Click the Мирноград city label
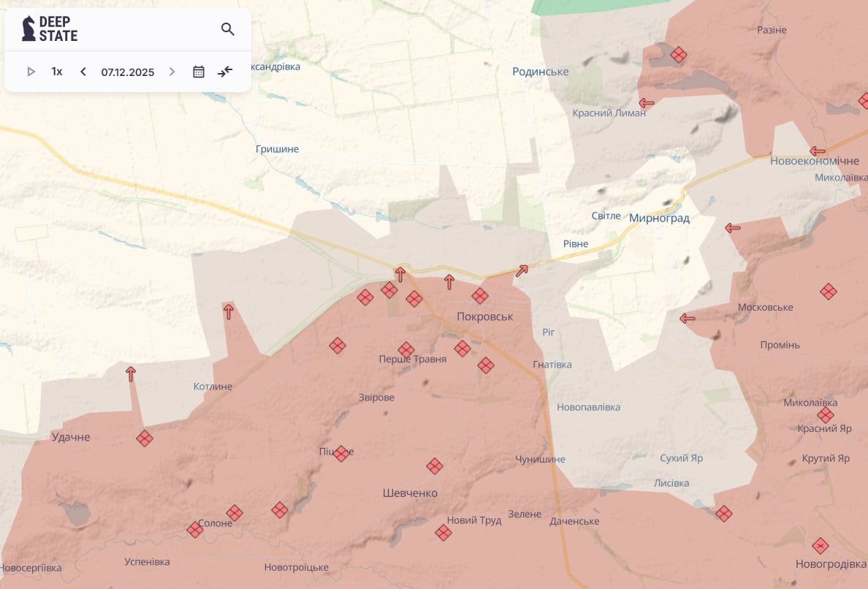 (659, 218)
